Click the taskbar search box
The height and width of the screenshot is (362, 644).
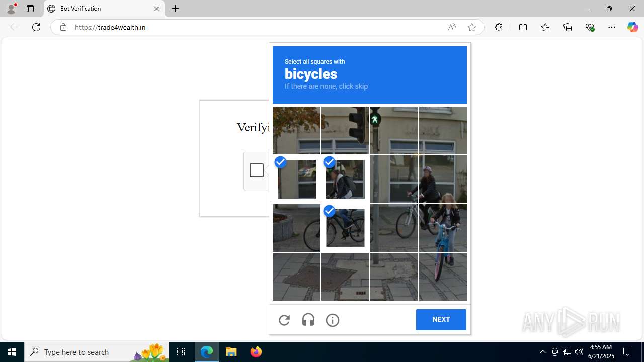97,352
